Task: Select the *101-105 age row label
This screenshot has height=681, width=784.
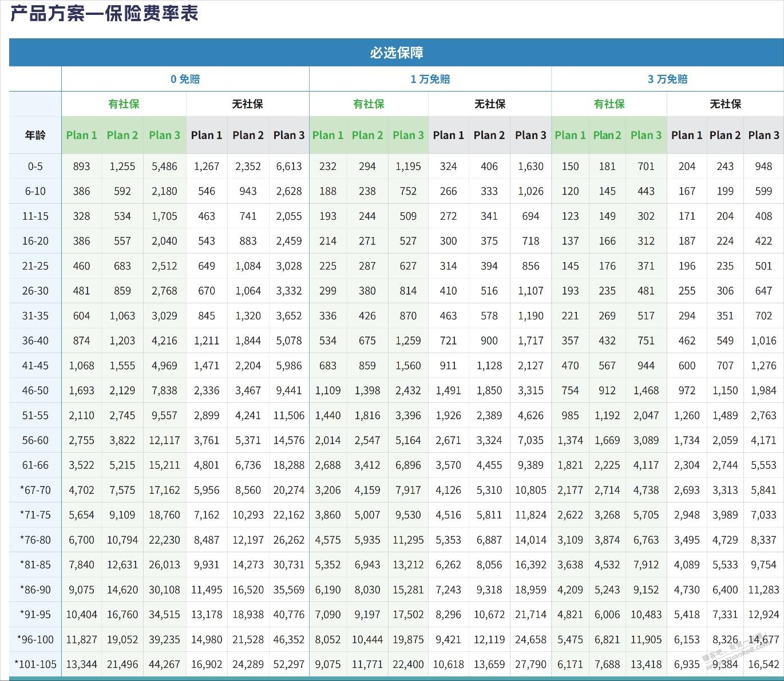Action: click(x=35, y=664)
